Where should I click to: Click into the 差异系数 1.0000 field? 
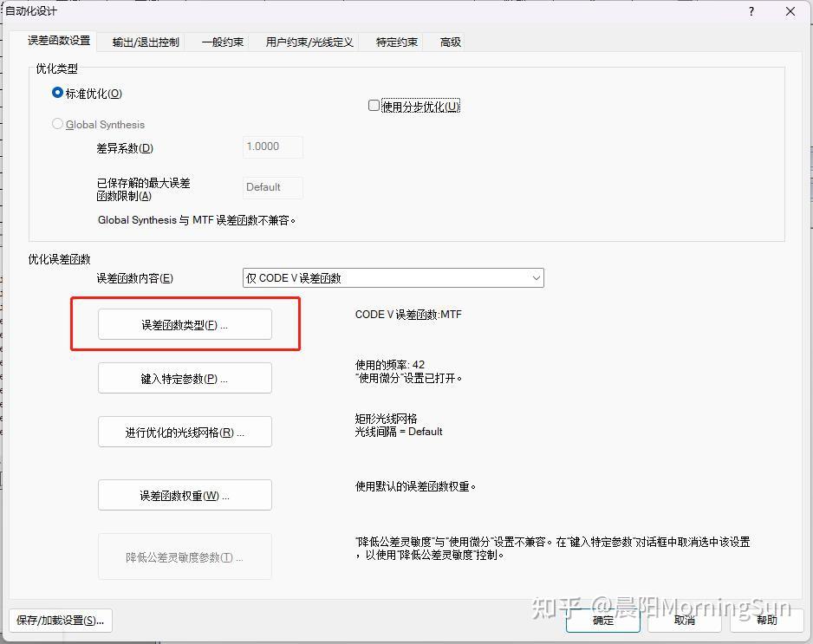click(x=271, y=146)
